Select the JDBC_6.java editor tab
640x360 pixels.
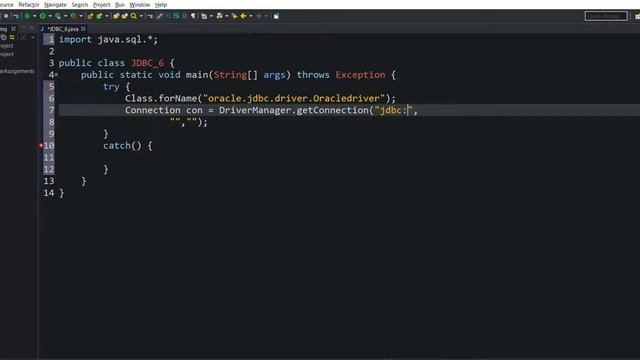pos(62,29)
